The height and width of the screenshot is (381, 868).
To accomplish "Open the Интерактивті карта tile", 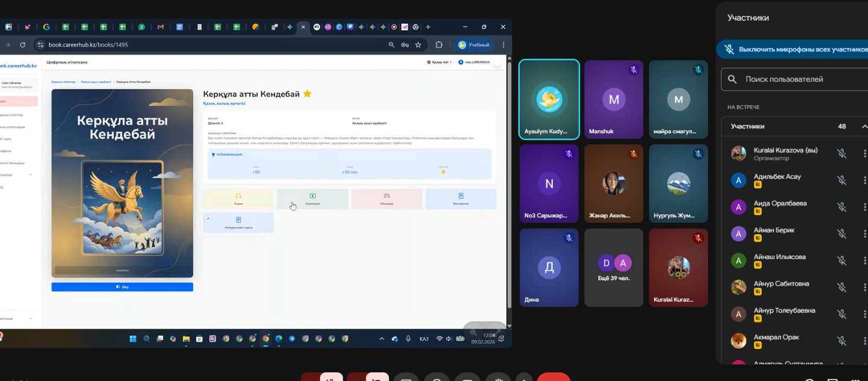I will tap(238, 223).
